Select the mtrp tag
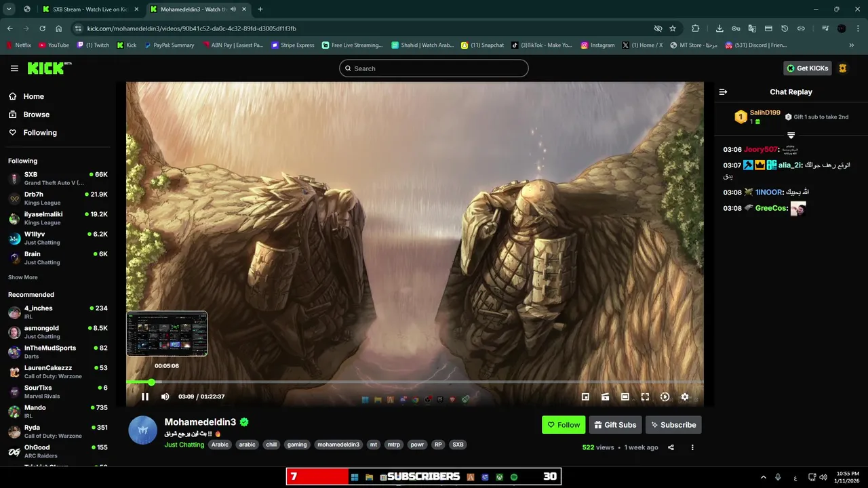Screen dimensions: 868x488 [393, 445]
